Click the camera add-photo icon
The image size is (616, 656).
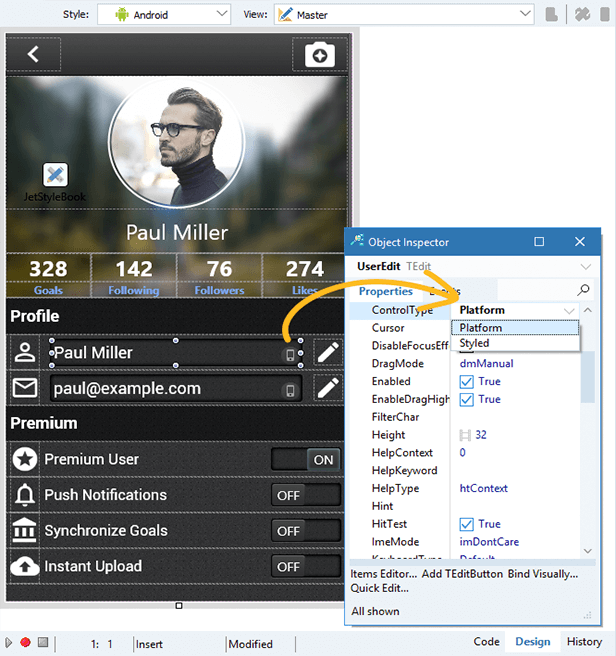click(x=320, y=55)
